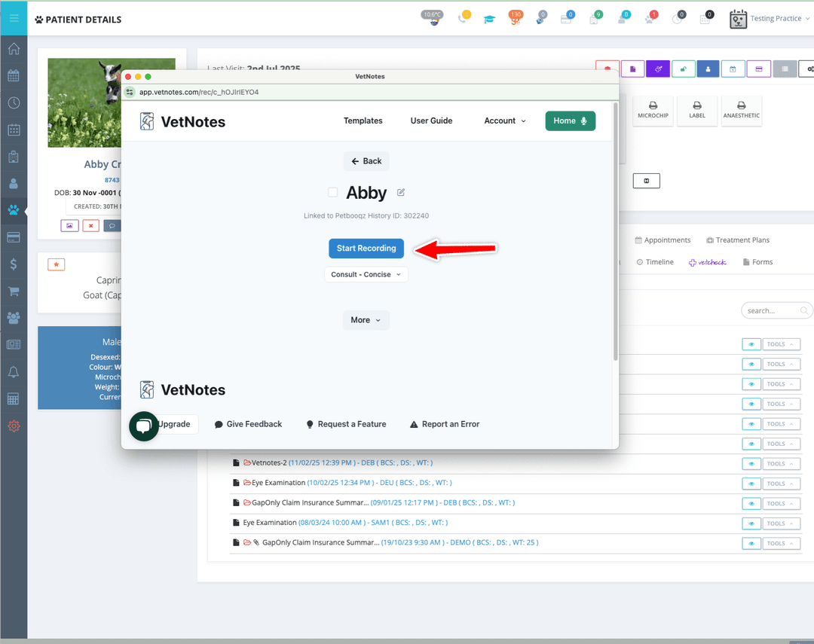The width and height of the screenshot is (814, 644).
Task: Open the shopping cart icon in the sidebar
Action: [x=14, y=291]
